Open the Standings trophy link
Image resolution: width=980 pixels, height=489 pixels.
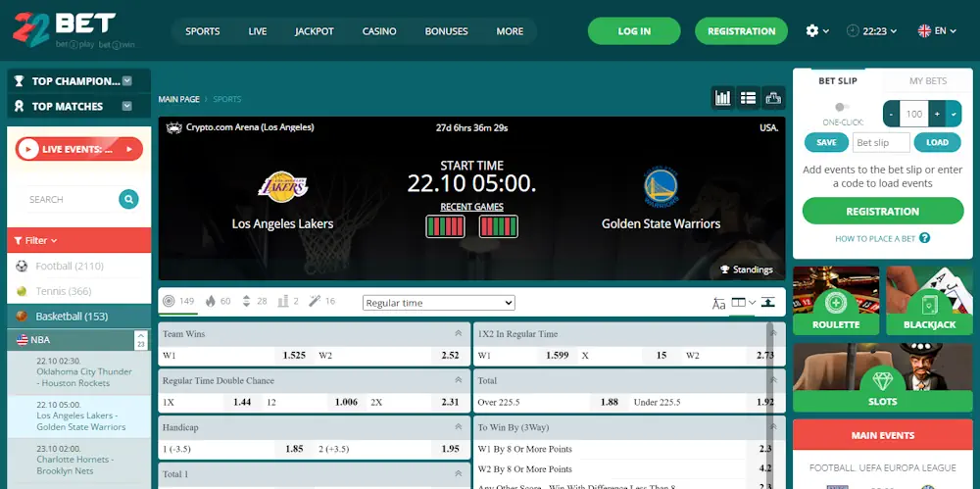point(747,269)
